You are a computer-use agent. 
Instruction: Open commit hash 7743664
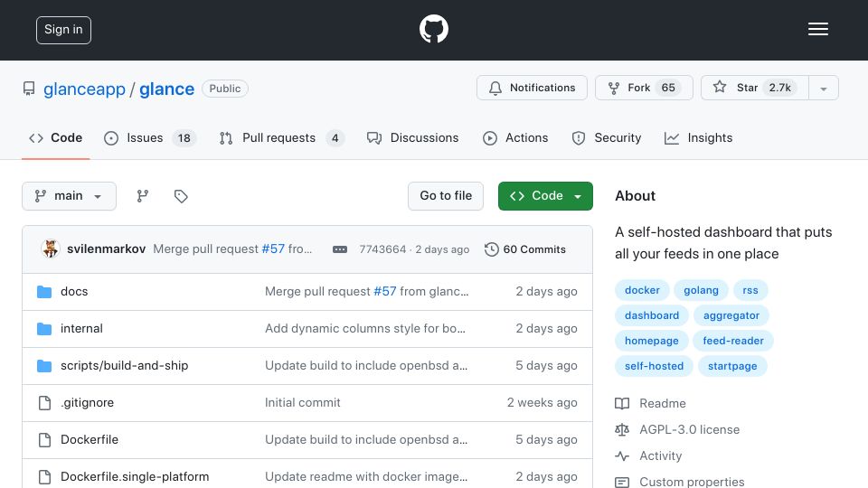(382, 249)
